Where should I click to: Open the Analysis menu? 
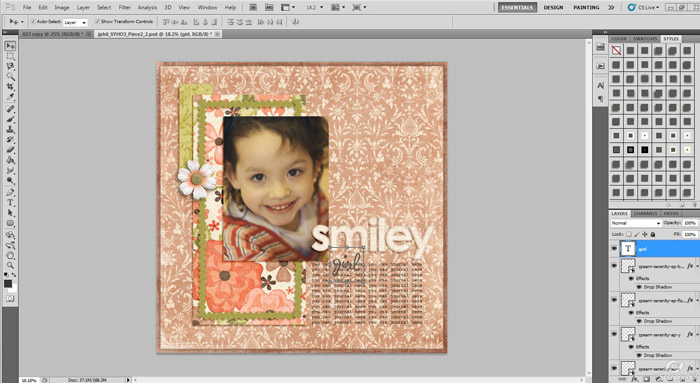click(x=147, y=7)
